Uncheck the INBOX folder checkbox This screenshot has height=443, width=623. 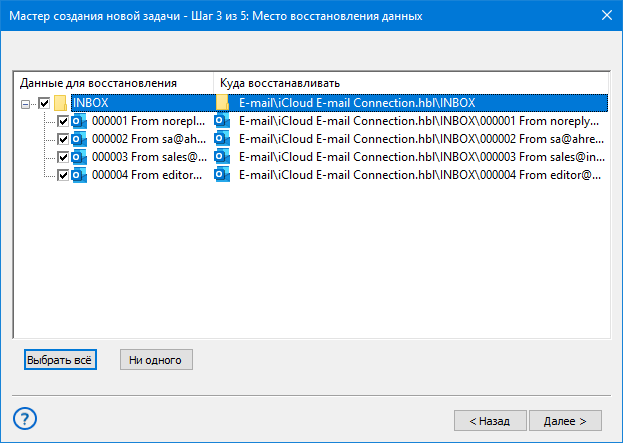(x=44, y=103)
